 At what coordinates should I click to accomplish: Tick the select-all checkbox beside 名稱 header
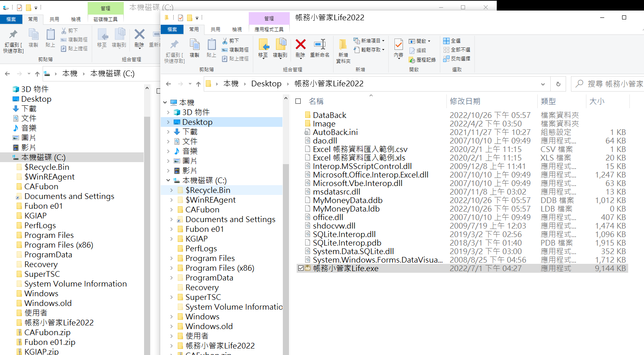pyautogui.click(x=298, y=101)
